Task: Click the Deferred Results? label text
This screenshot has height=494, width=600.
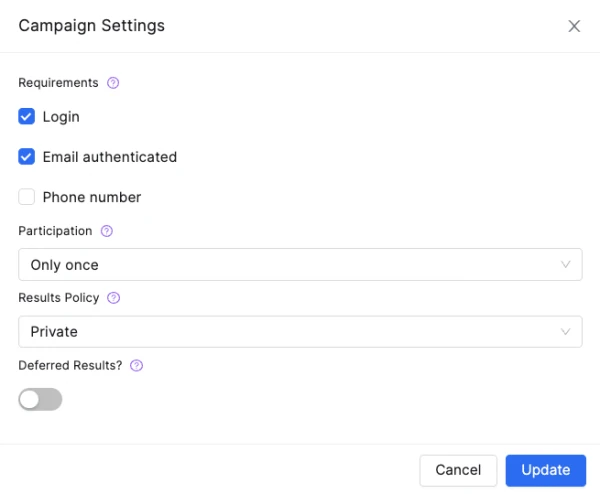Action: [x=70, y=366]
